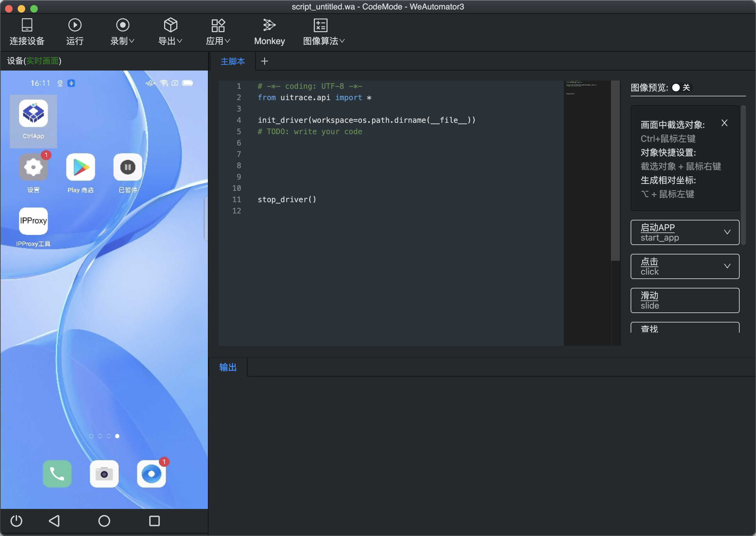Open the 应用 apps dropdown
The height and width of the screenshot is (536, 756).
(218, 32)
